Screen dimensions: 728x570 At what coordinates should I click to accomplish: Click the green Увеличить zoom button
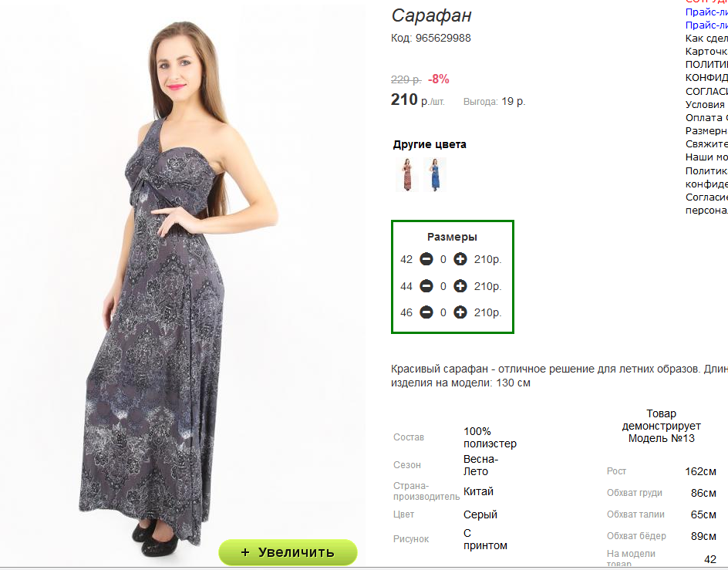(288, 552)
